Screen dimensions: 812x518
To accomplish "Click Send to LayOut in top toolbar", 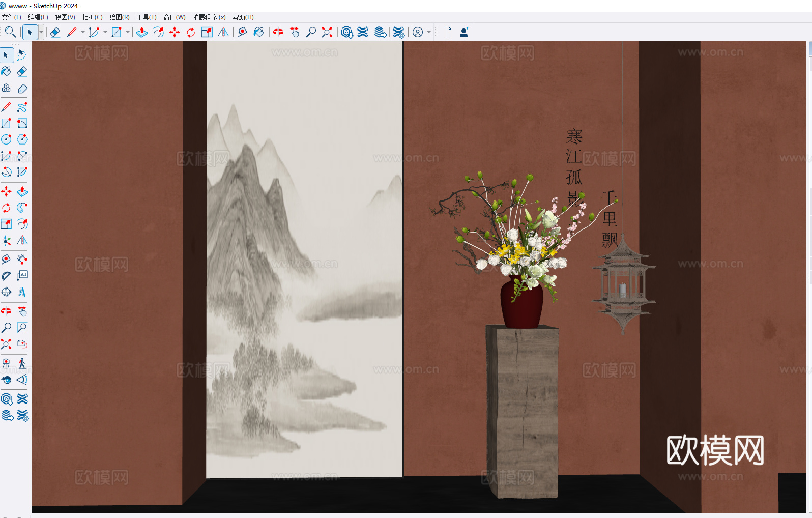I will 380,32.
